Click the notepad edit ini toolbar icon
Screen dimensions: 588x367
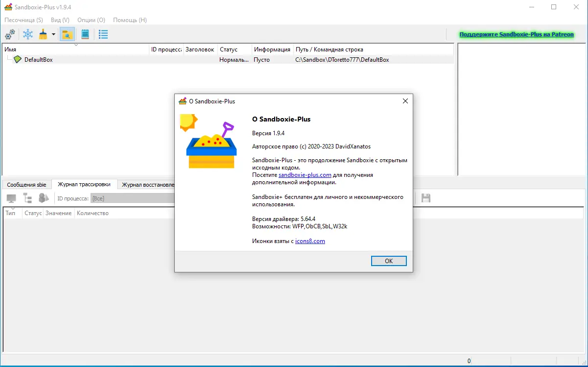click(85, 34)
